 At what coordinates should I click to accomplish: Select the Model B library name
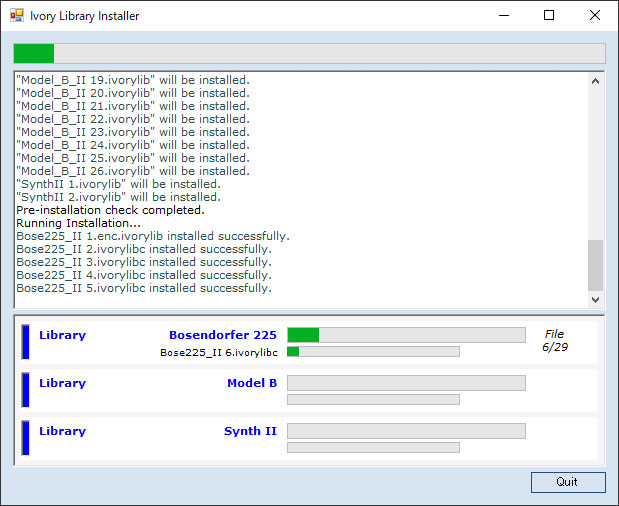[x=252, y=383]
